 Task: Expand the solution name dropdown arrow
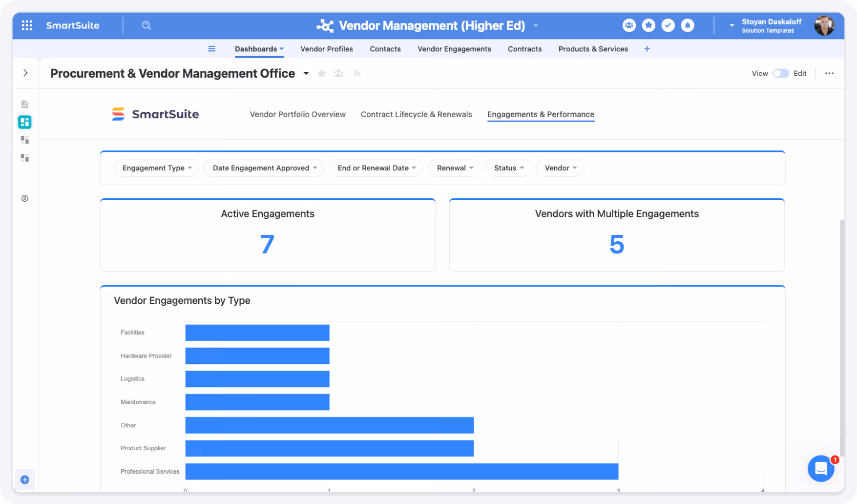tap(536, 26)
